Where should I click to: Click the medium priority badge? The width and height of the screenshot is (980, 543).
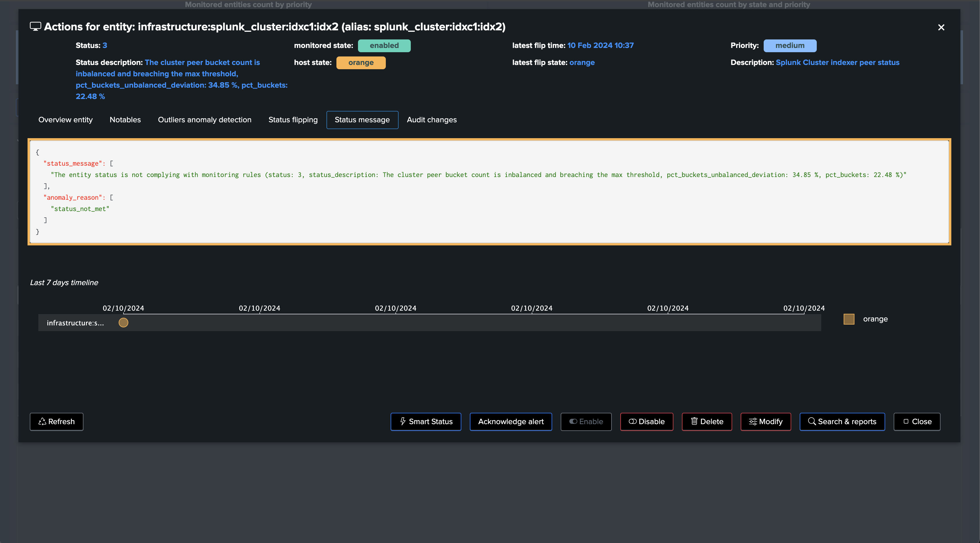[x=790, y=46]
